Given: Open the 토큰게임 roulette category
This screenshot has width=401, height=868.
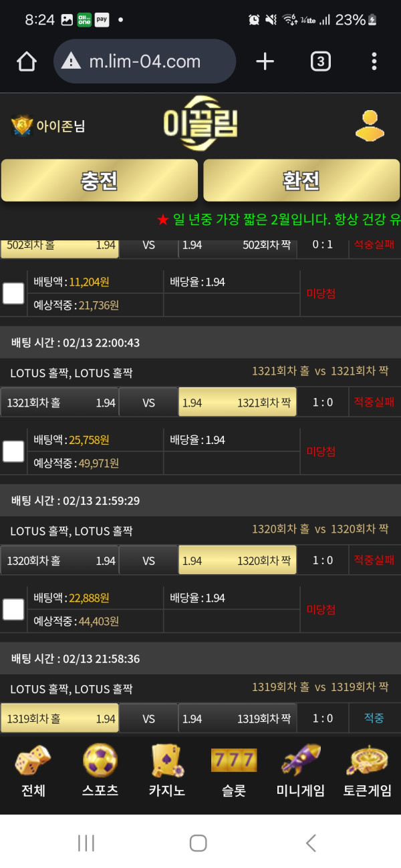Looking at the screenshot, I should [x=368, y=771].
